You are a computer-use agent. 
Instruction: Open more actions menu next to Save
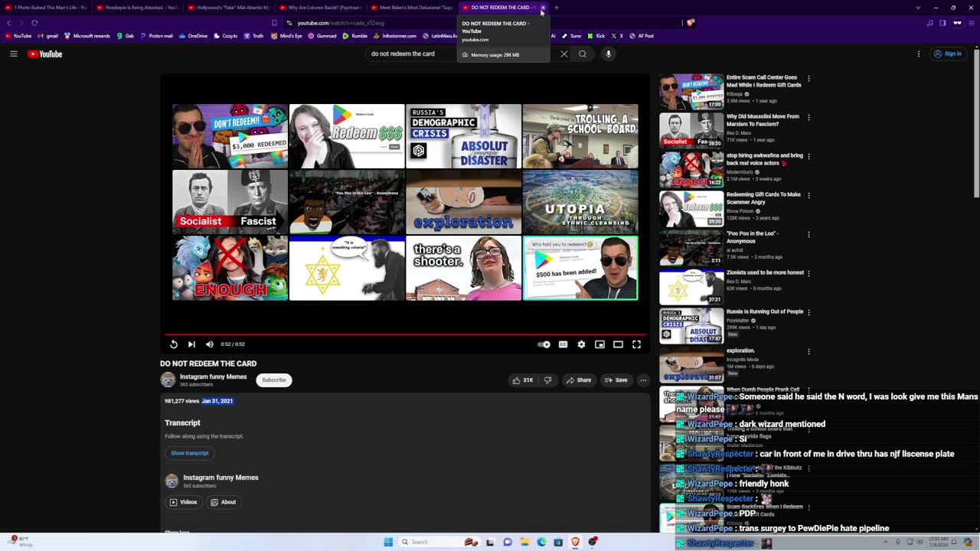(x=643, y=380)
